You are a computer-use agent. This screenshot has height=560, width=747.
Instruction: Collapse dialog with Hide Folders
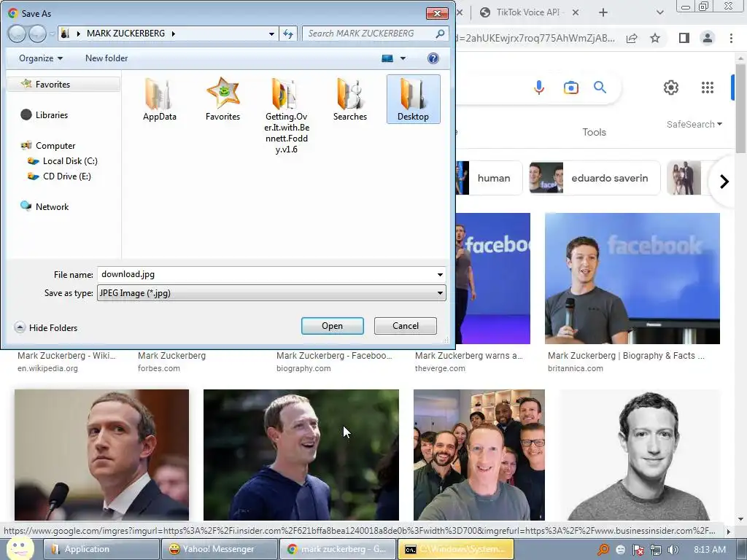pyautogui.click(x=46, y=327)
